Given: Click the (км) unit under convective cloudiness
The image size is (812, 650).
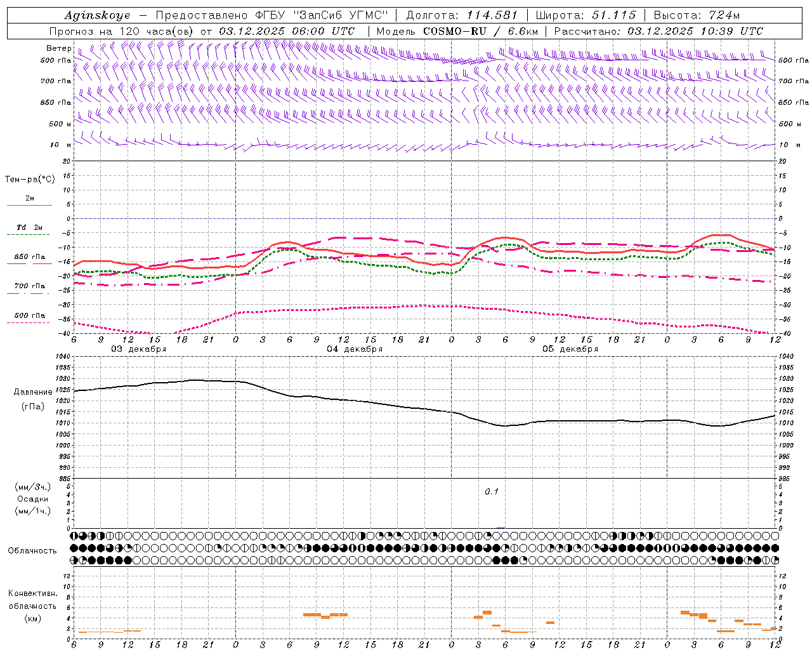Looking at the screenshot, I should pos(32,618).
